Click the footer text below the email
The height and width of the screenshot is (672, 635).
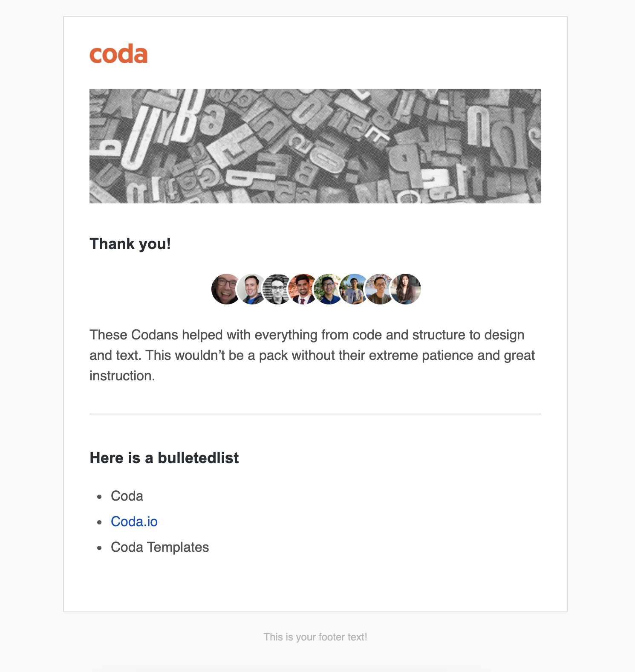315,637
